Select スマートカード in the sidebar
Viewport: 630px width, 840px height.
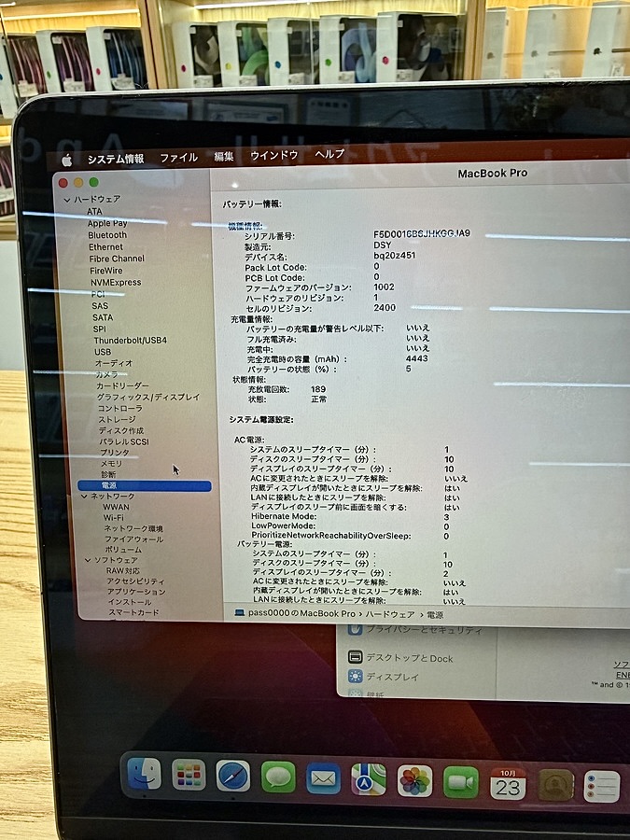point(133,612)
